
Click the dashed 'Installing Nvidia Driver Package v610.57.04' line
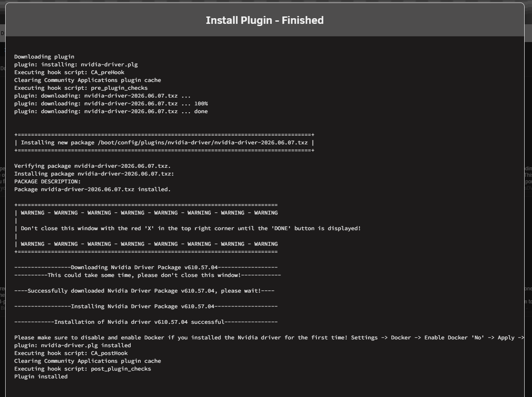point(146,306)
